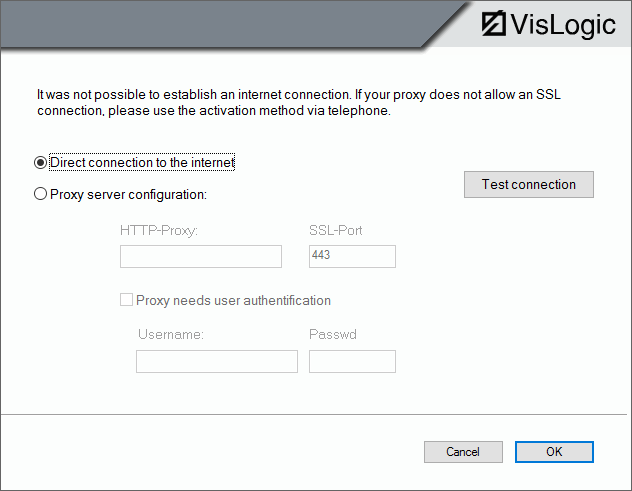Click the SSL-Port label text
This screenshot has width=632, height=491.
pos(336,230)
